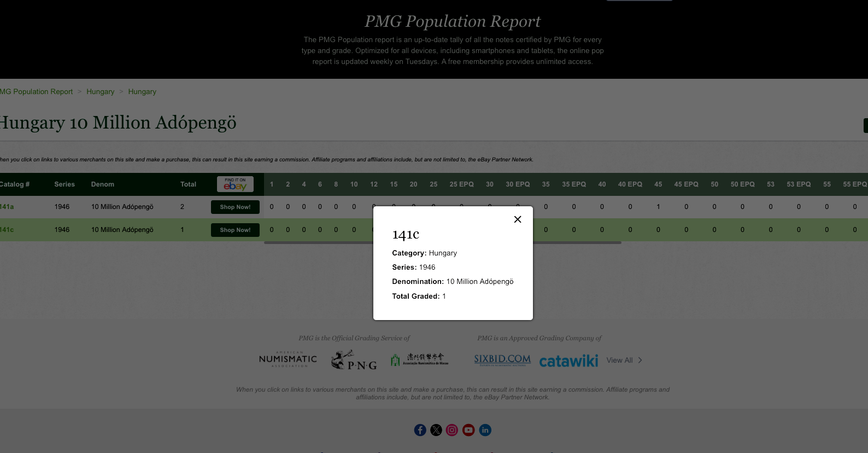Open the Instagram social icon
Image resolution: width=868 pixels, height=453 pixels.
point(452,430)
